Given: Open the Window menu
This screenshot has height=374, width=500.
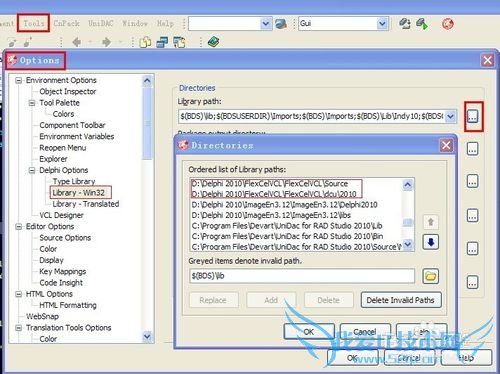Looking at the screenshot, I should pyautogui.click(x=135, y=23).
